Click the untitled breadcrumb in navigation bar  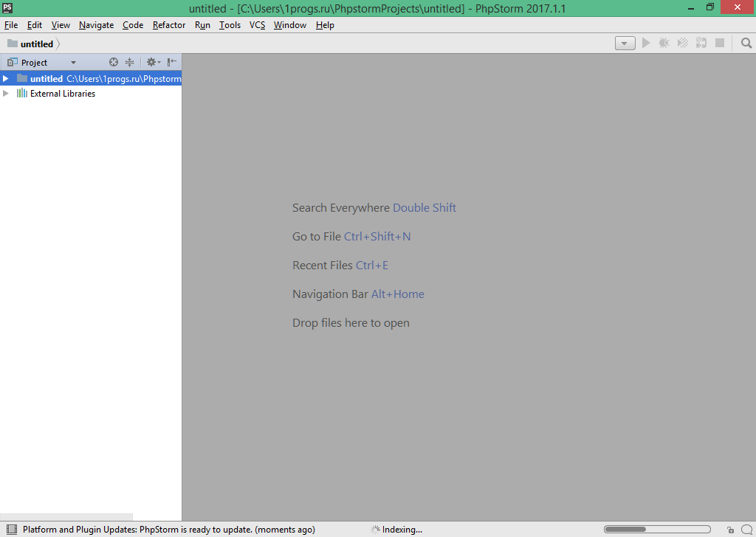pyautogui.click(x=37, y=44)
